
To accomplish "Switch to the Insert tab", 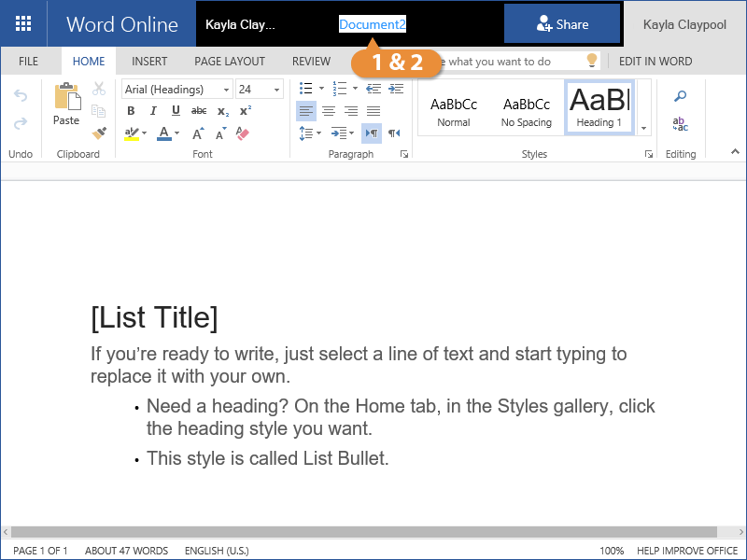I will click(x=149, y=62).
